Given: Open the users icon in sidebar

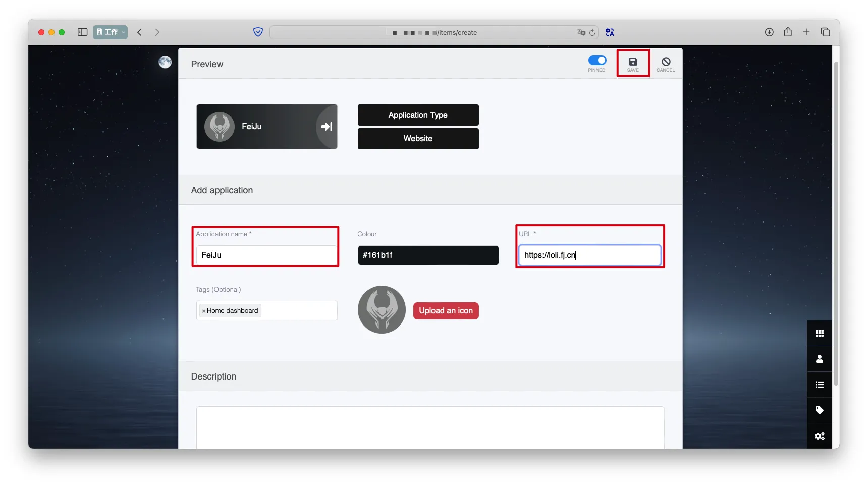Looking at the screenshot, I should [x=819, y=359].
